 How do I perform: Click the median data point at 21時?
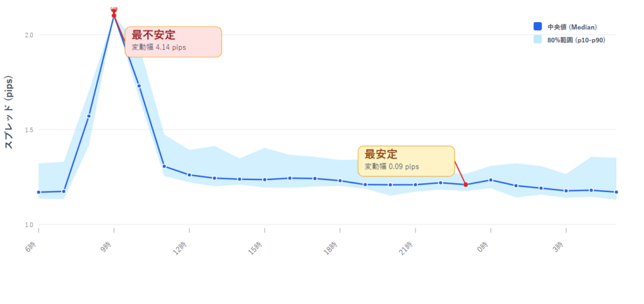point(415,184)
